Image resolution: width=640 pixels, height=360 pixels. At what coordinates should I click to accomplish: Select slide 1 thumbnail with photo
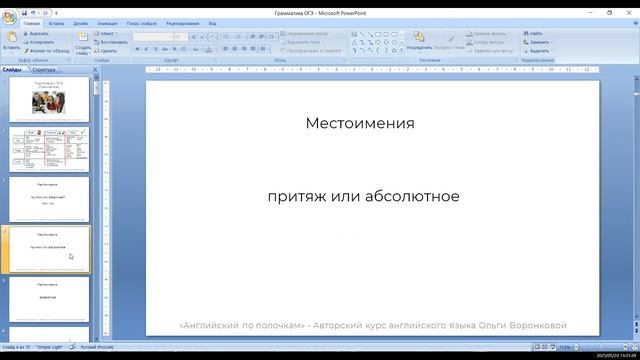[49, 99]
